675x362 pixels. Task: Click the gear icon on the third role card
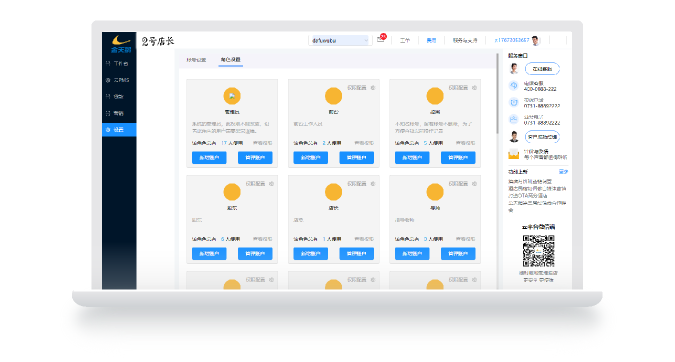[x=474, y=88]
